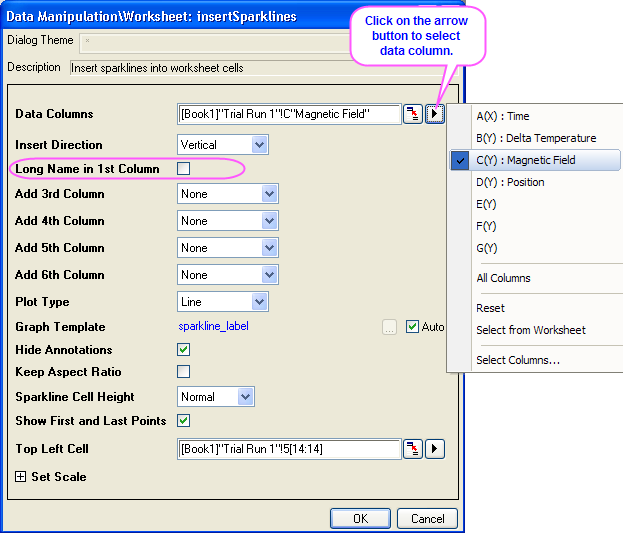Open the Insert Direction dropdown

pos(259,145)
